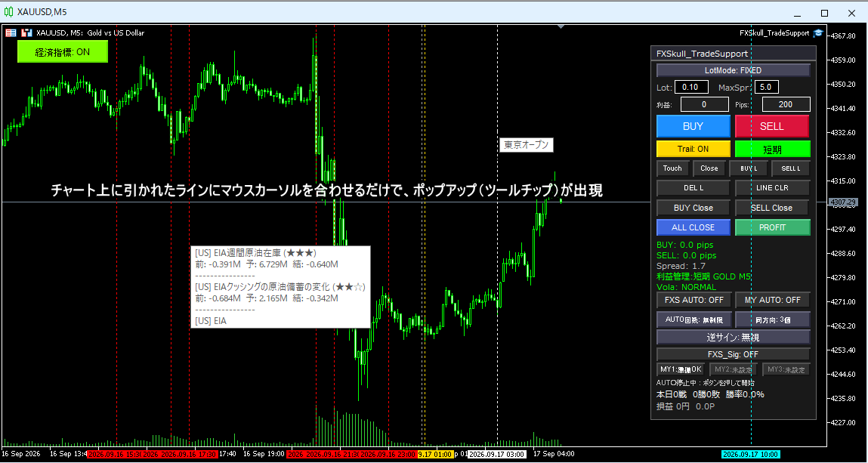
Task: Toggle Trail: ON in the trade panel
Action: pyautogui.click(x=693, y=149)
